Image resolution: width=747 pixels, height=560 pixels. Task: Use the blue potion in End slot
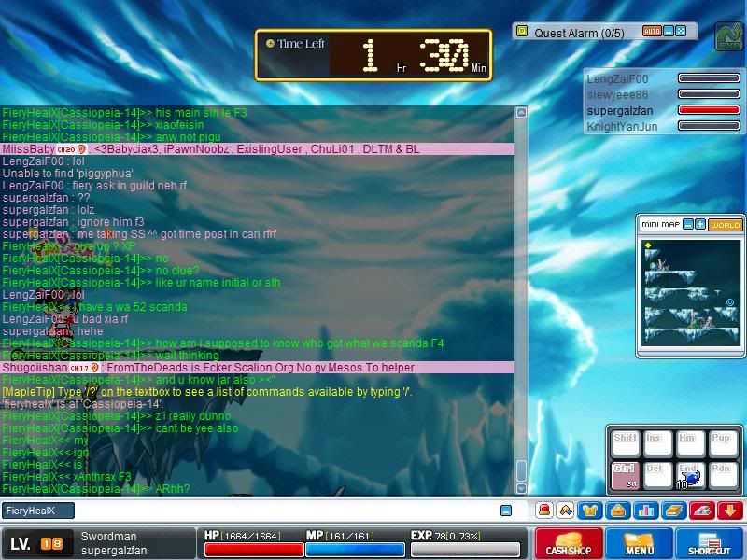[689, 475]
